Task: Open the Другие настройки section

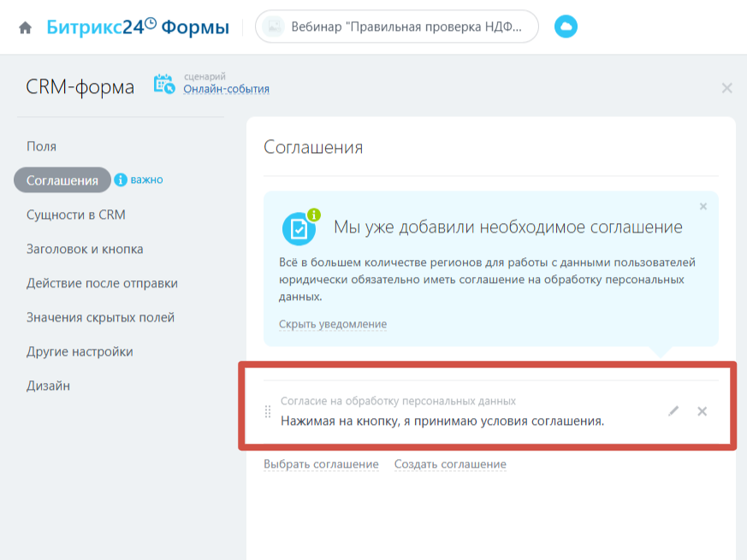Action: click(x=80, y=352)
